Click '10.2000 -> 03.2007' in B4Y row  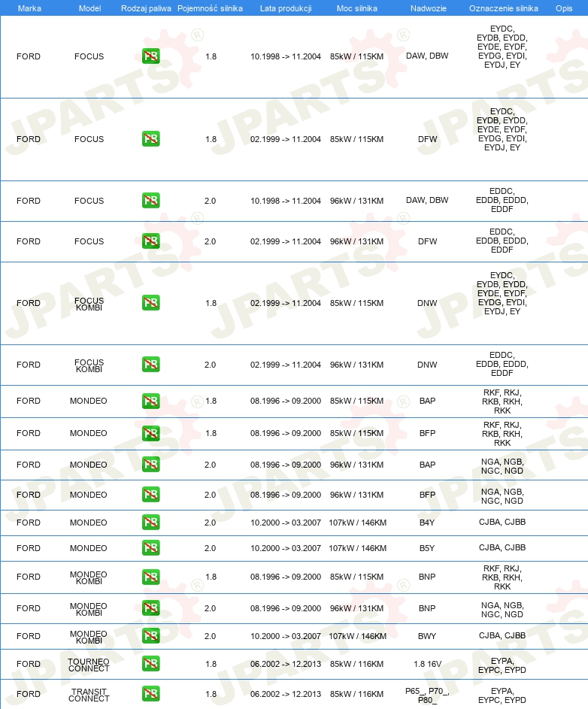click(x=286, y=523)
